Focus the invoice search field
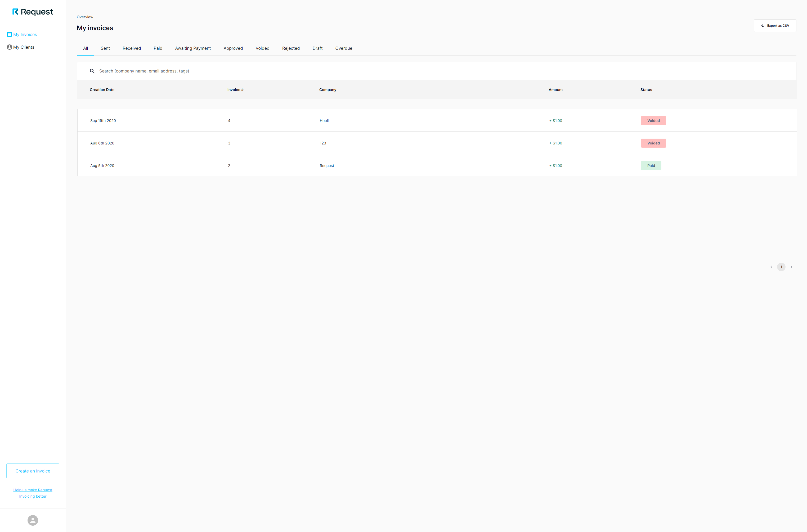807x532 pixels. coord(436,71)
